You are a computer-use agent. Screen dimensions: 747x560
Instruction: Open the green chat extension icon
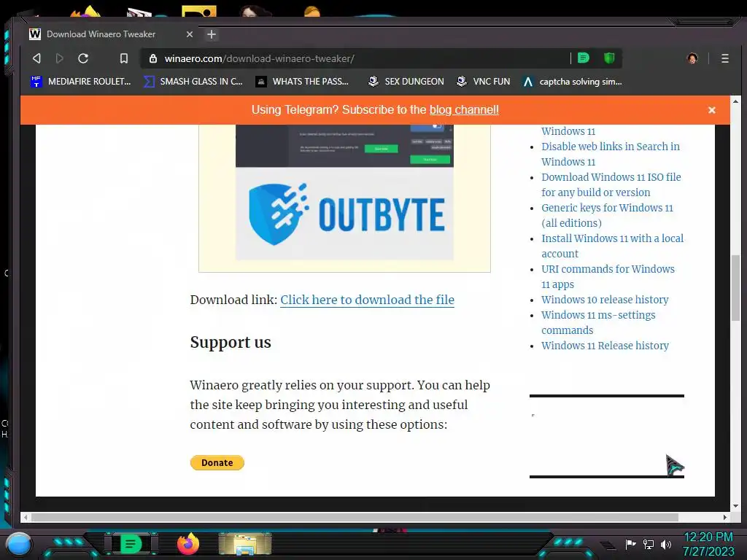(x=583, y=58)
